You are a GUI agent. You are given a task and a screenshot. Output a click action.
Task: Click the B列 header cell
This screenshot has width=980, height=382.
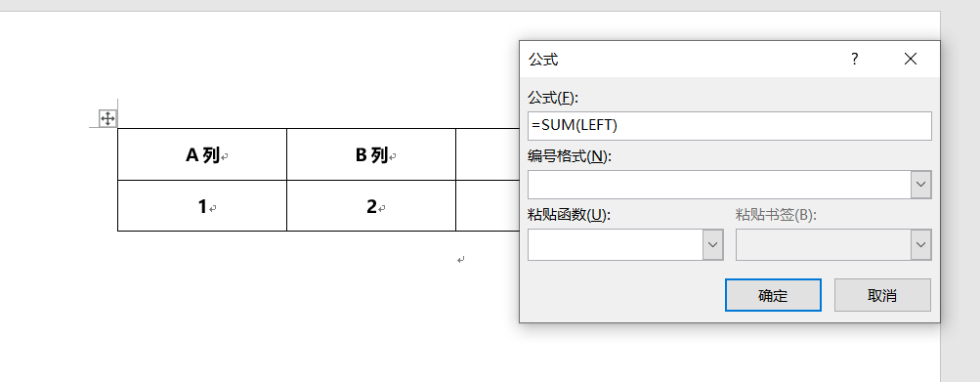(x=371, y=154)
